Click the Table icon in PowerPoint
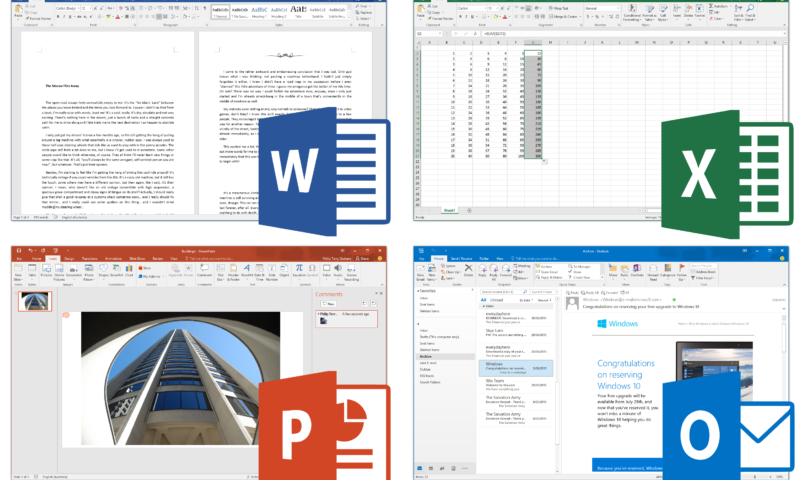Screen dimensions: 800x480 click(32, 271)
